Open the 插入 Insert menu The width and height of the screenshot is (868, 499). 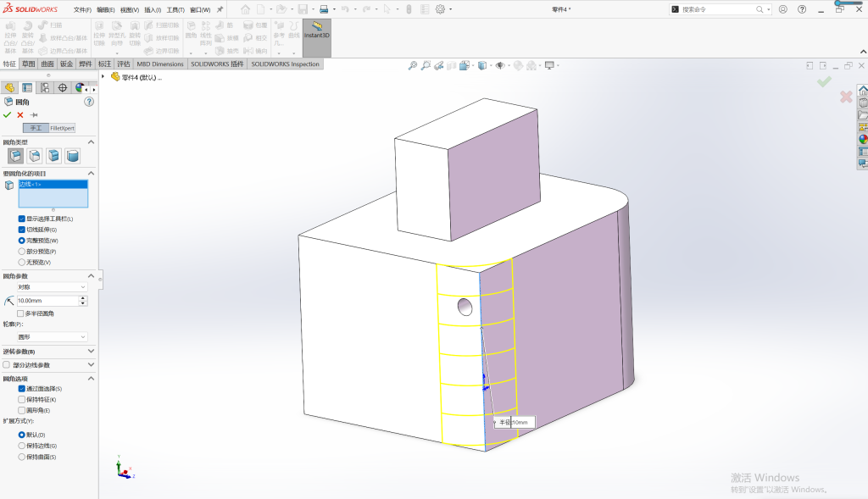pos(153,10)
